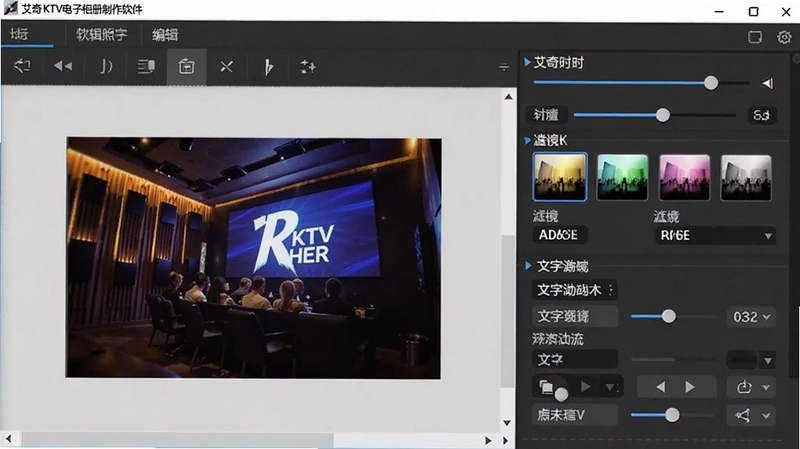Click the small collapse handle at toolbar's right end
Screen dimensions: 800x449
(x=504, y=67)
